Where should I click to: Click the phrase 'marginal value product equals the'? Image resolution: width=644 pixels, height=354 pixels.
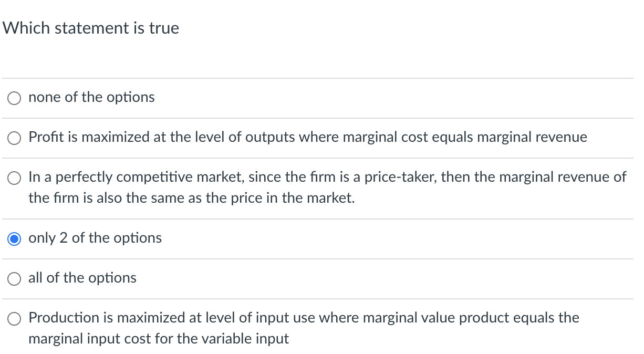click(471, 318)
